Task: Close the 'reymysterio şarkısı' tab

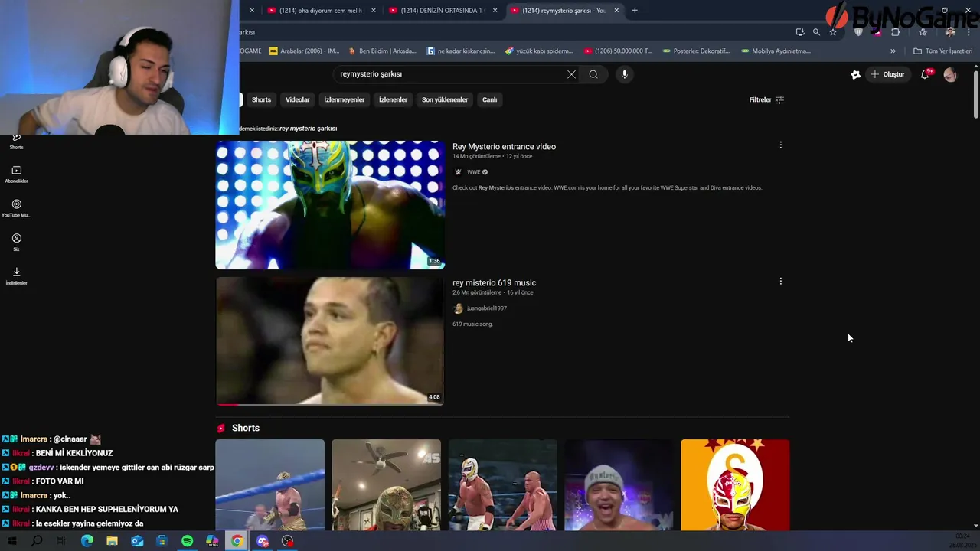Action: pos(616,11)
